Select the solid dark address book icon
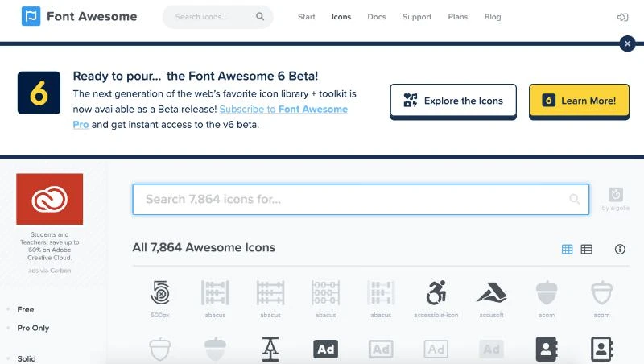This screenshot has width=644, height=364. 547,349
